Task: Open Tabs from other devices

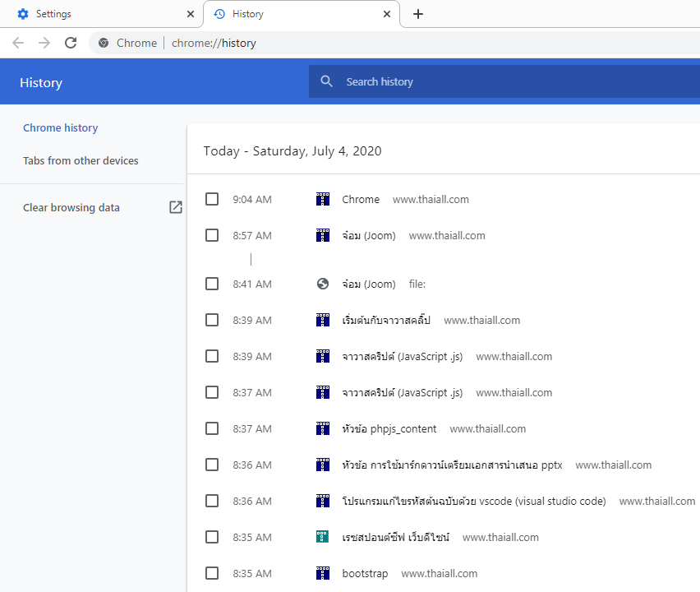Action: [x=81, y=161]
